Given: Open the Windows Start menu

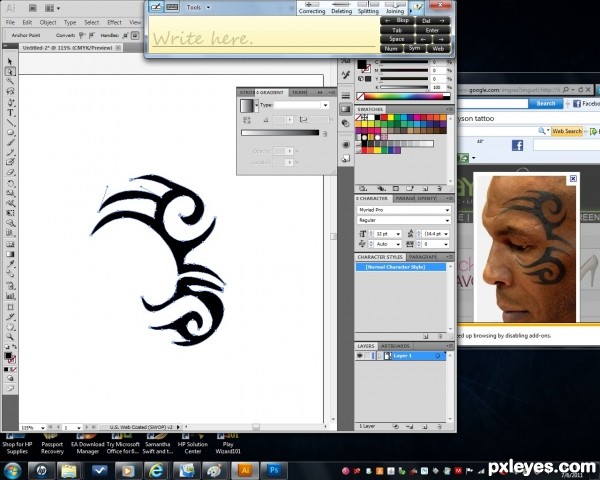Looking at the screenshot, I should pyautogui.click(x=12, y=470).
